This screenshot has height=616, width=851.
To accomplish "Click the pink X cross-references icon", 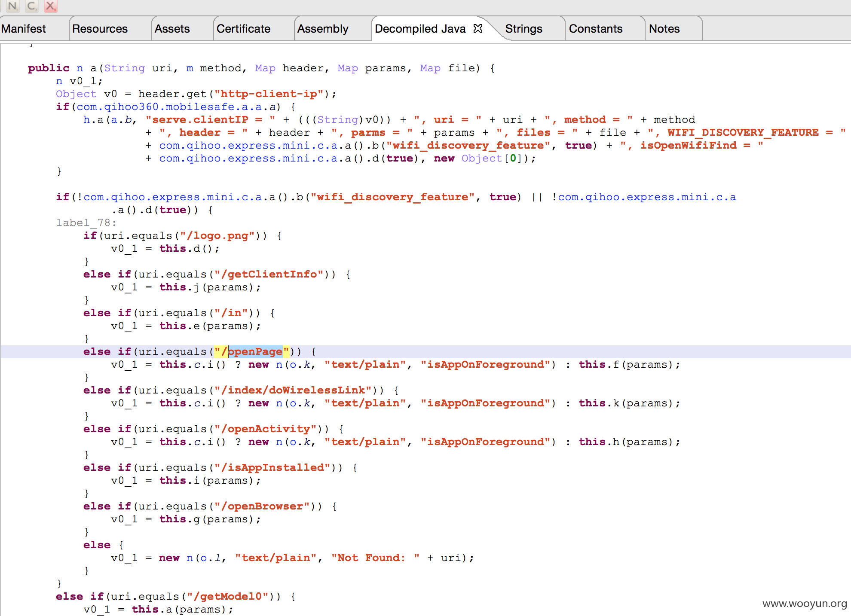I will tap(50, 6).
